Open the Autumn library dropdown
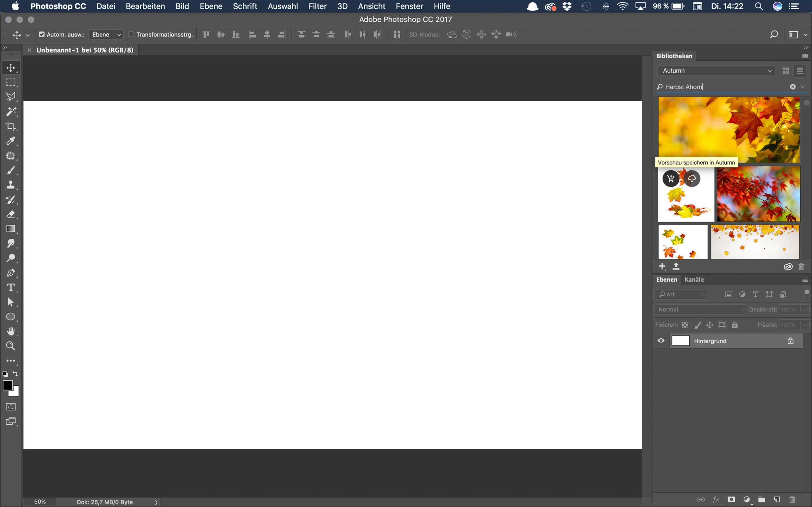The width and height of the screenshot is (812, 507). click(x=716, y=71)
